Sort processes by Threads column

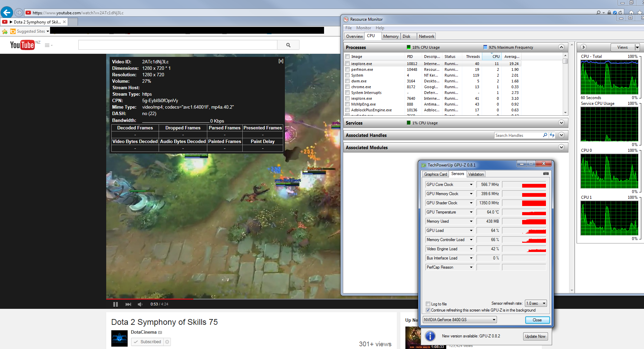click(472, 57)
